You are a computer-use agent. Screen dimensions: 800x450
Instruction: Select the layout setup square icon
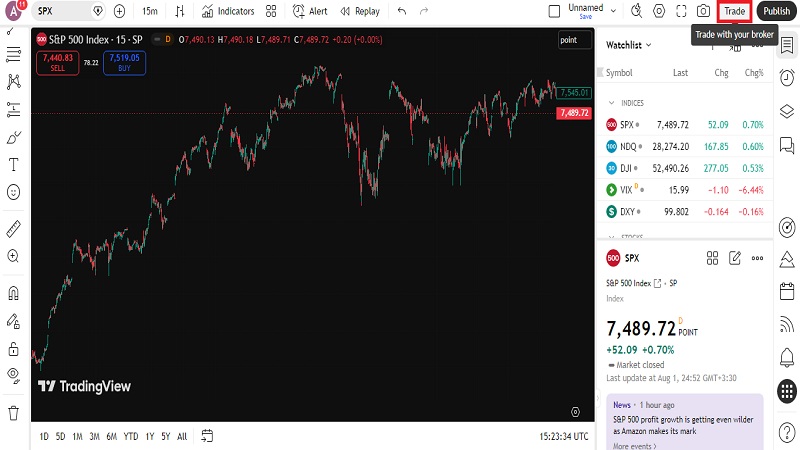coord(554,11)
